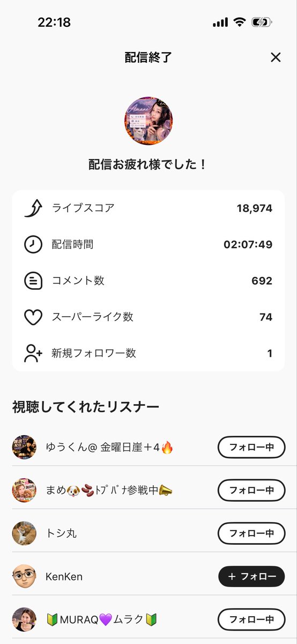Open ゆうくん@ listener avatar
Screen dimensions: 297x644
pos(24,447)
